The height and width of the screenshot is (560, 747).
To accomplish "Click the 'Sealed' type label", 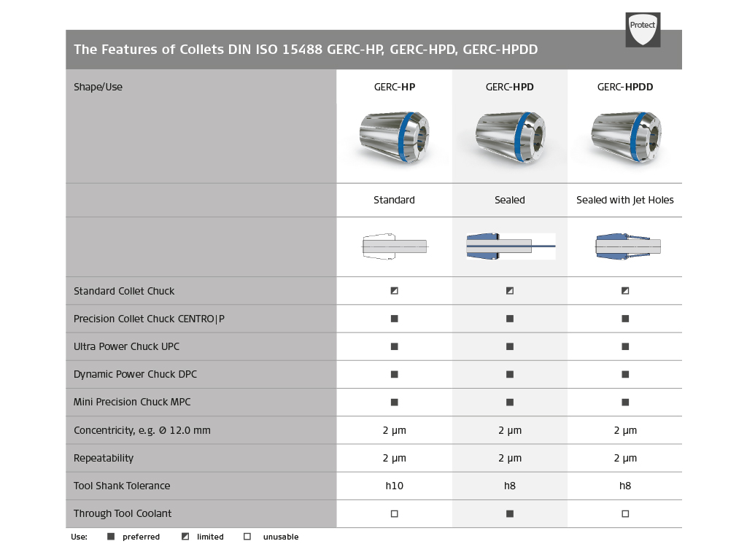I will pyautogui.click(x=510, y=200).
